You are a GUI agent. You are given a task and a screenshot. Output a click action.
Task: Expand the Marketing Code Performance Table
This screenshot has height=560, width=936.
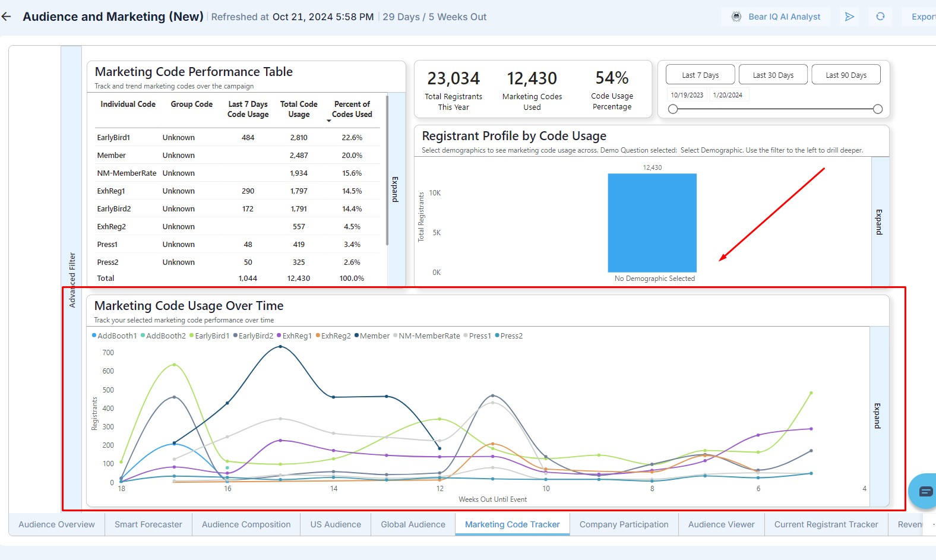(395, 189)
